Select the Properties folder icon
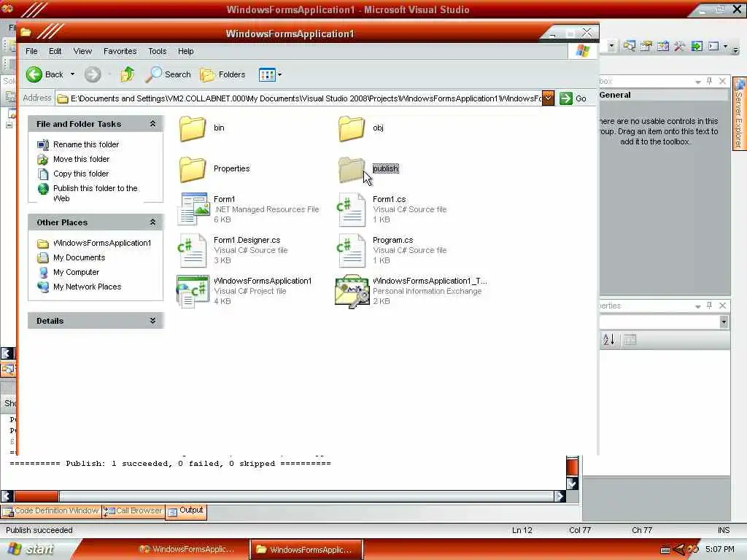Viewport: 747px width, 560px height. (x=193, y=169)
